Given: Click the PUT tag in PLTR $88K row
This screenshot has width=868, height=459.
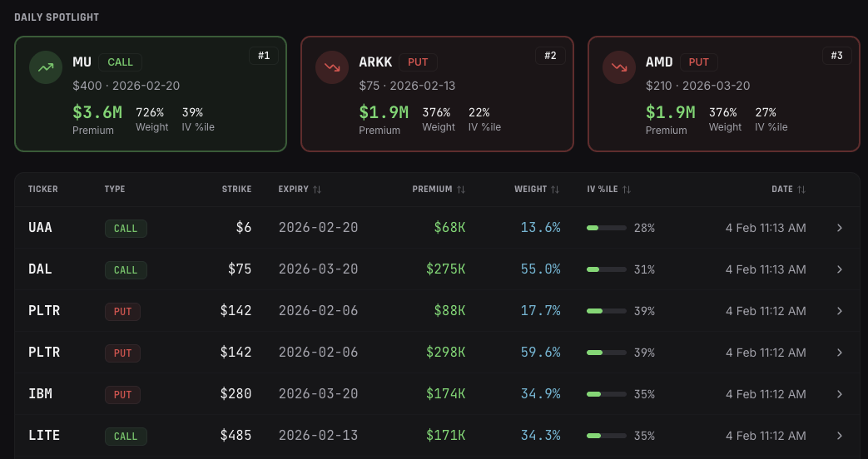Looking at the screenshot, I should click(122, 311).
